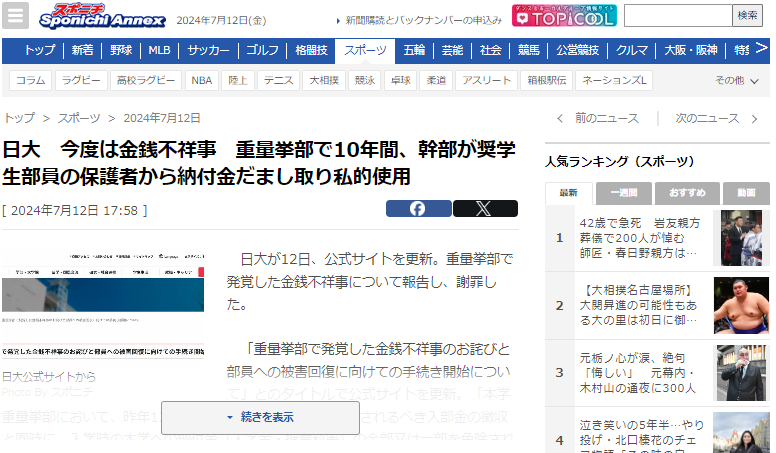This screenshot has width=776, height=453.
Task: Open 陸上 subcategory
Action: tap(238, 80)
